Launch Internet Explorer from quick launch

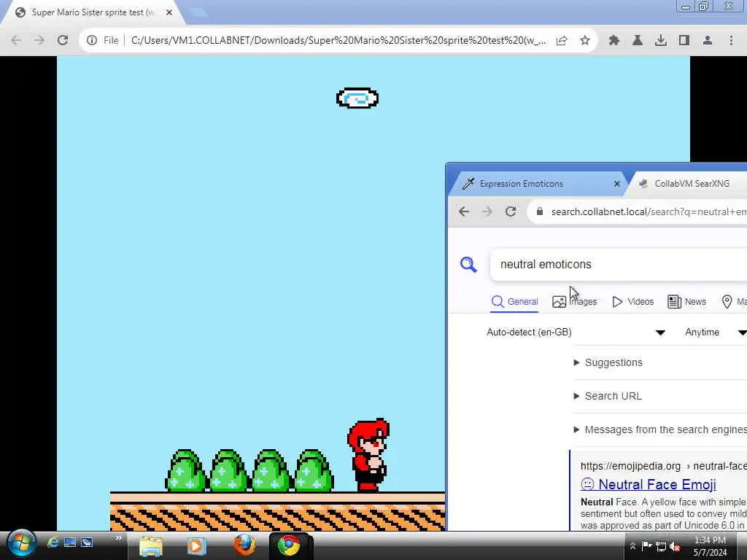[x=53, y=542]
